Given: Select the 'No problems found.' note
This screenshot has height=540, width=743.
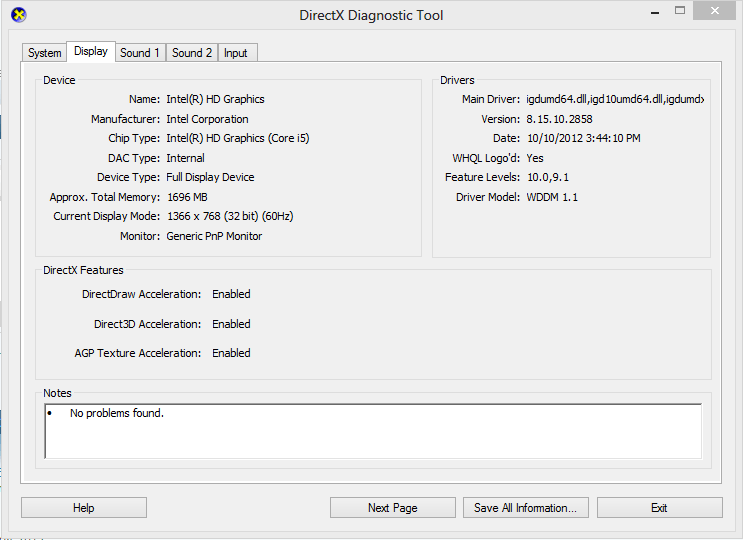Looking at the screenshot, I should (x=117, y=413).
